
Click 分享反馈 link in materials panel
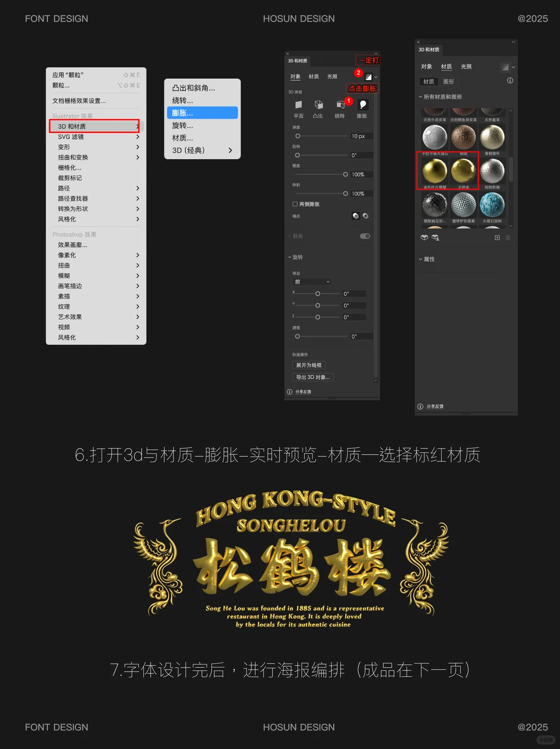tap(435, 407)
